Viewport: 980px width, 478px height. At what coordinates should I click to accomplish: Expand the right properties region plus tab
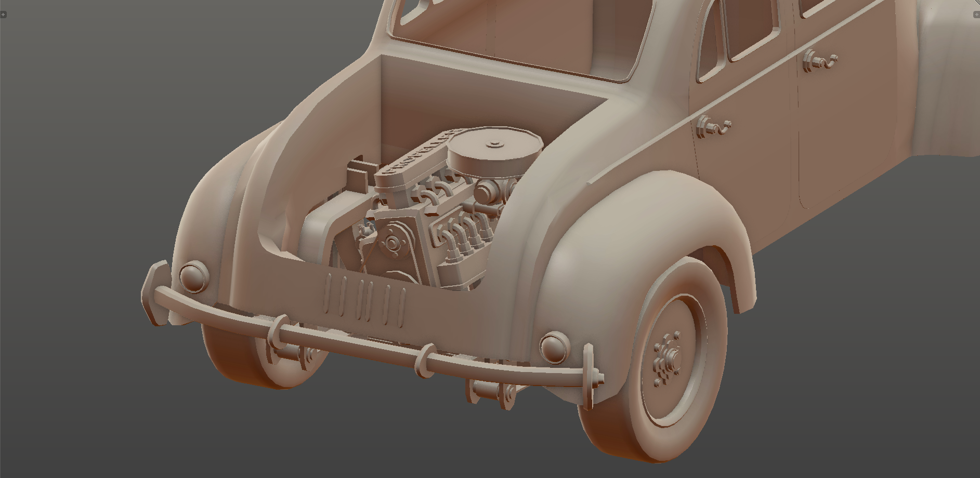coord(976,15)
